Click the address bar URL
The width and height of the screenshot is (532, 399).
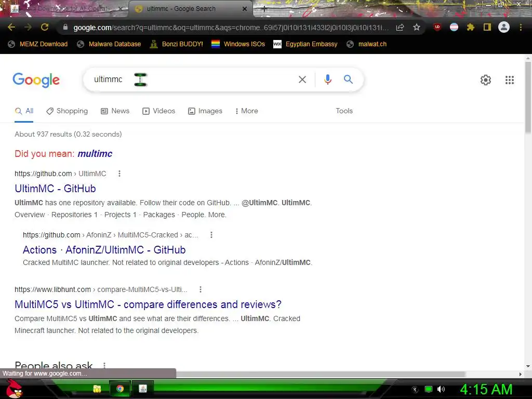(231, 28)
